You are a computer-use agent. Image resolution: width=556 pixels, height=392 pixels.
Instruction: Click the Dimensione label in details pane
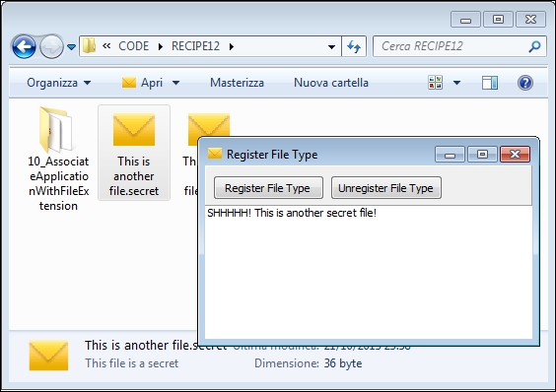[287, 363]
